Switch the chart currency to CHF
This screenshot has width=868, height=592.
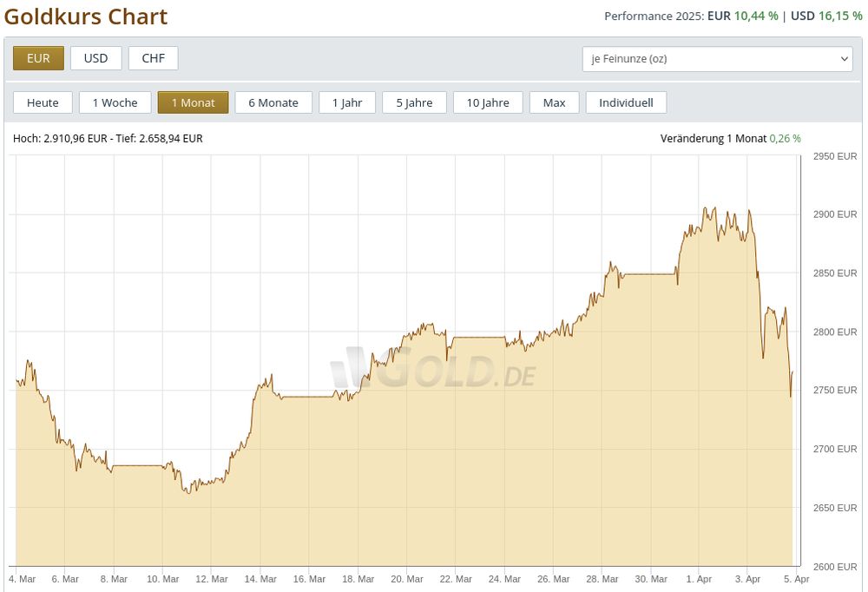tap(153, 57)
